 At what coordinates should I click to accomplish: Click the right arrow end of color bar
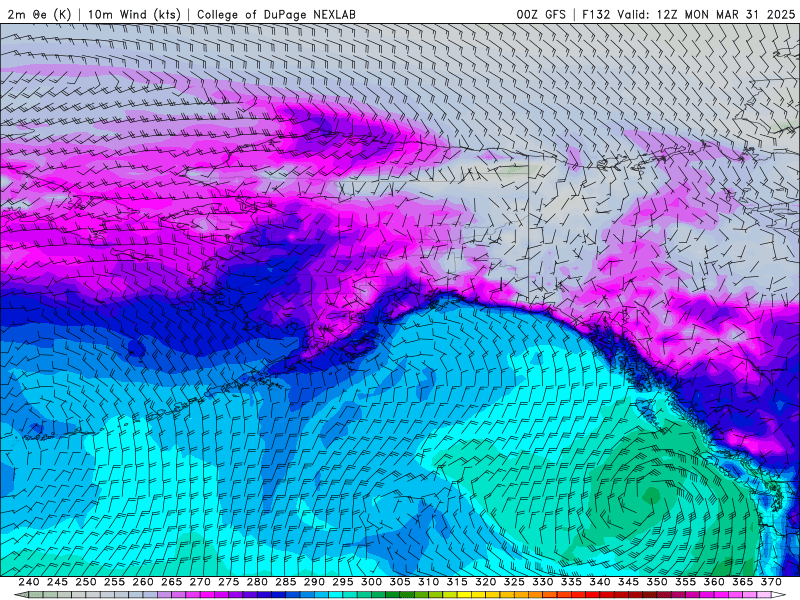[779, 595]
